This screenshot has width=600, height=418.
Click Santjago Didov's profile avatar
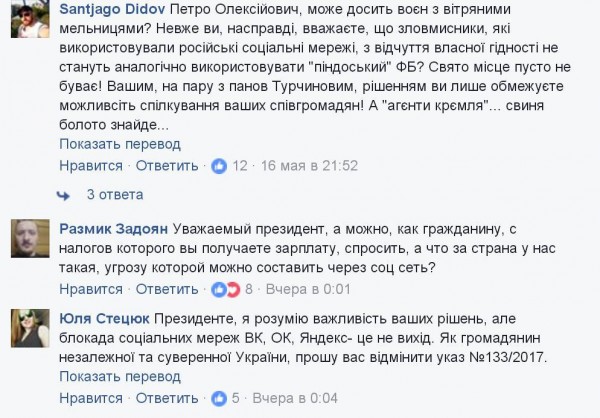click(x=30, y=23)
